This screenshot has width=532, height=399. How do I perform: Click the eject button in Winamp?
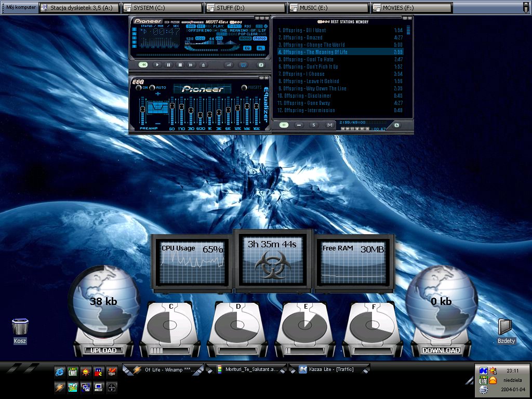point(203,65)
